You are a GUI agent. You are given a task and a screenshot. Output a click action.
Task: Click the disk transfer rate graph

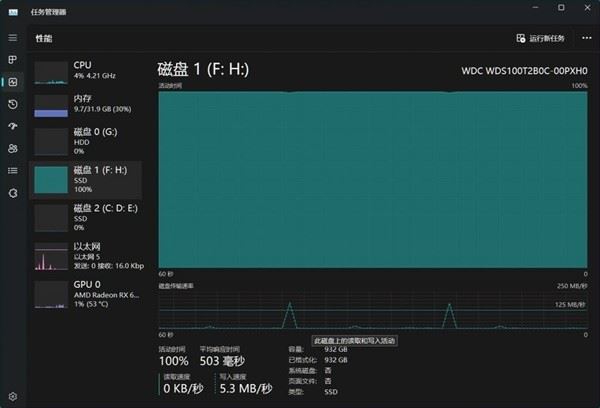tap(373, 310)
